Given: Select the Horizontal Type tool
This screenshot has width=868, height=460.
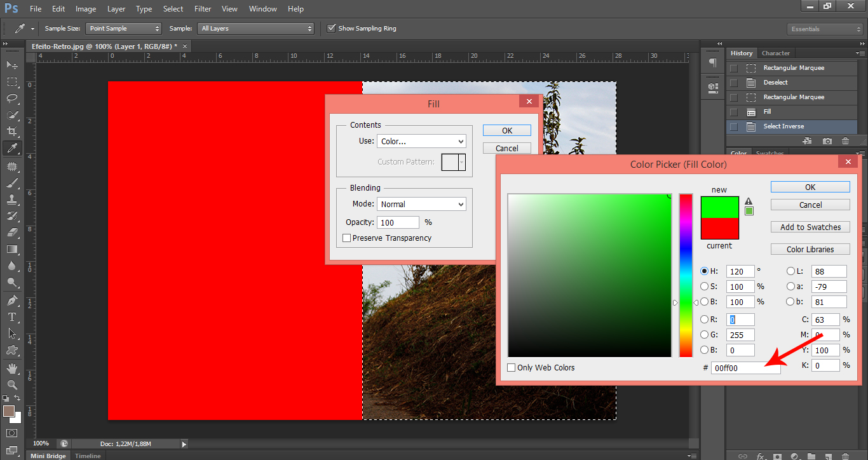Looking at the screenshot, I should tap(12, 317).
